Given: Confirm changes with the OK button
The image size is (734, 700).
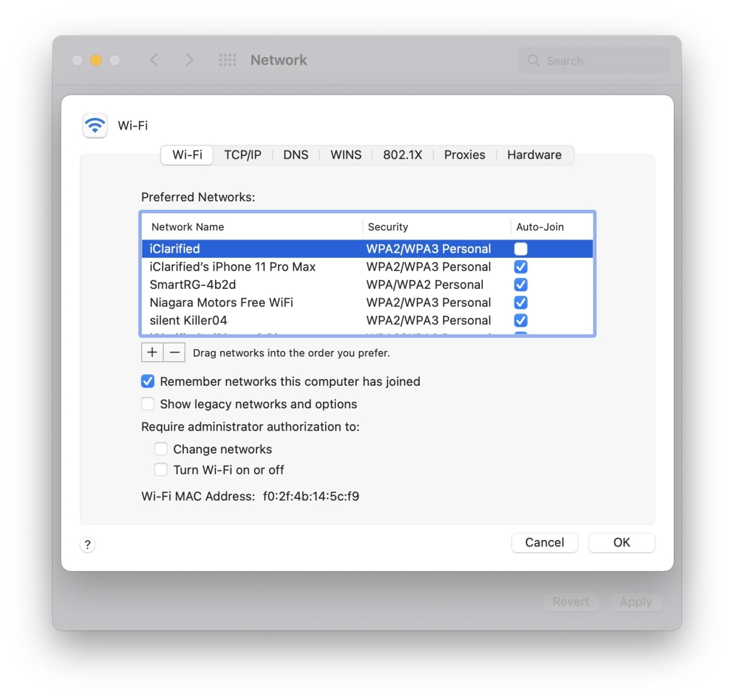Looking at the screenshot, I should point(622,542).
